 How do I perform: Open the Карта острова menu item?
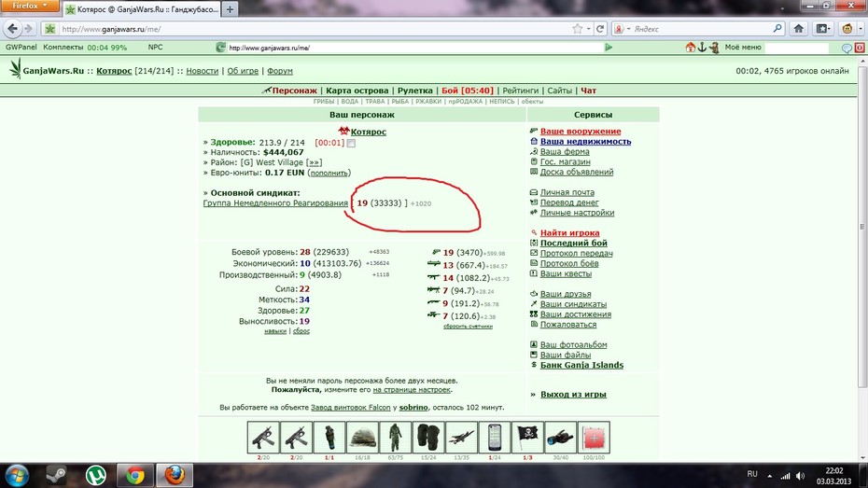(357, 91)
